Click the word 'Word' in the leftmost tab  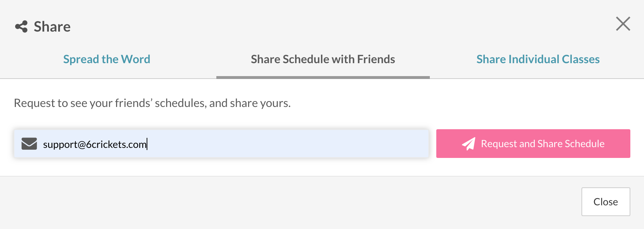click(x=135, y=59)
